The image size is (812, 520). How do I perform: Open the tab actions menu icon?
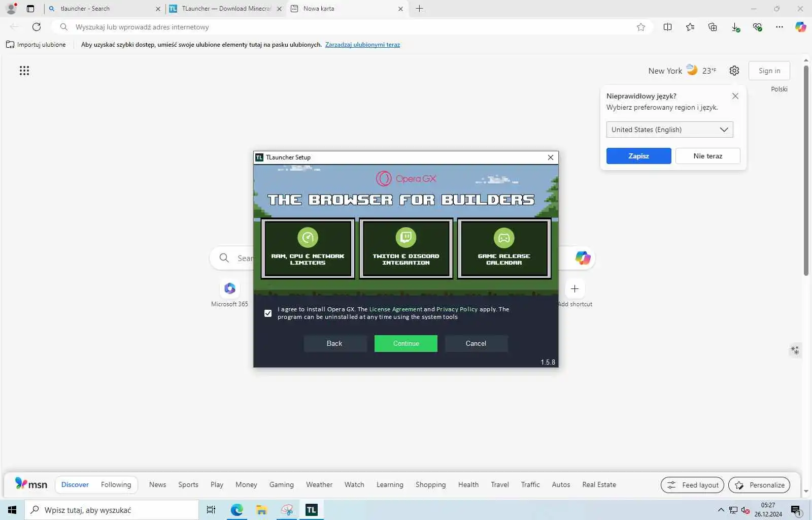tap(30, 9)
